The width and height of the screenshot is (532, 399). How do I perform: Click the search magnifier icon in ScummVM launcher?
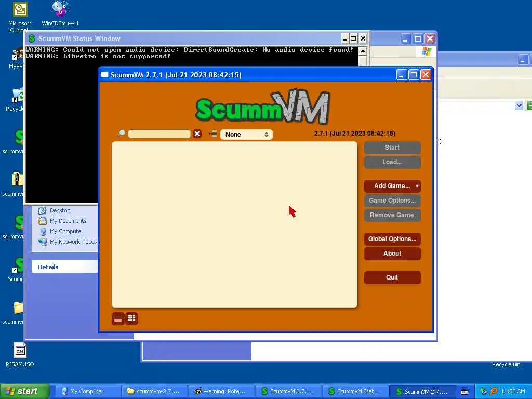(x=121, y=134)
